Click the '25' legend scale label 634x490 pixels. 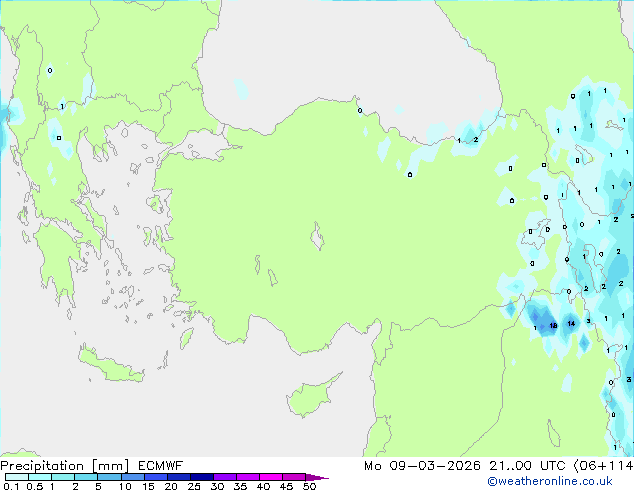click(194, 486)
